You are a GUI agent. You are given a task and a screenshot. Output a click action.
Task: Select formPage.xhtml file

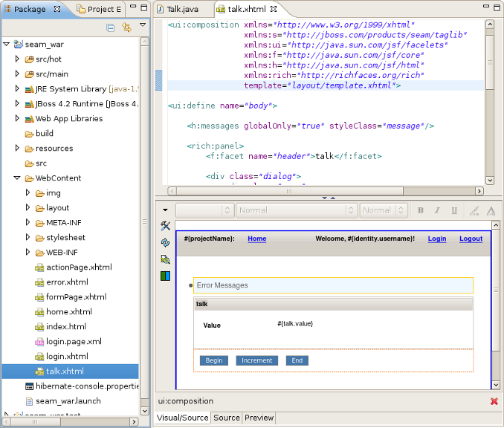(x=71, y=297)
